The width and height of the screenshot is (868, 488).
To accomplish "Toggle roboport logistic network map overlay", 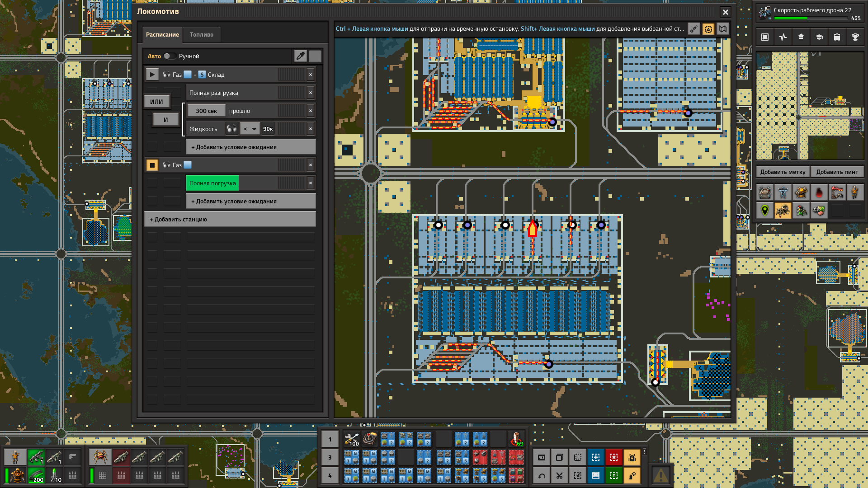I will pos(765,192).
